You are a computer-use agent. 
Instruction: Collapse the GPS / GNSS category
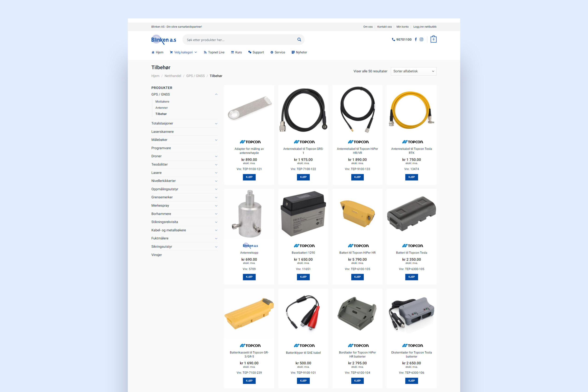point(216,94)
